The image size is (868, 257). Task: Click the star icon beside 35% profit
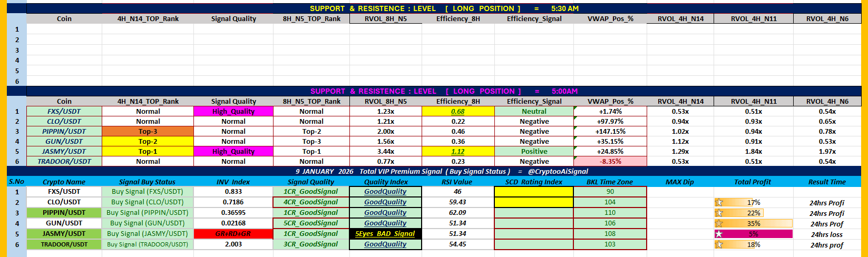tap(719, 223)
